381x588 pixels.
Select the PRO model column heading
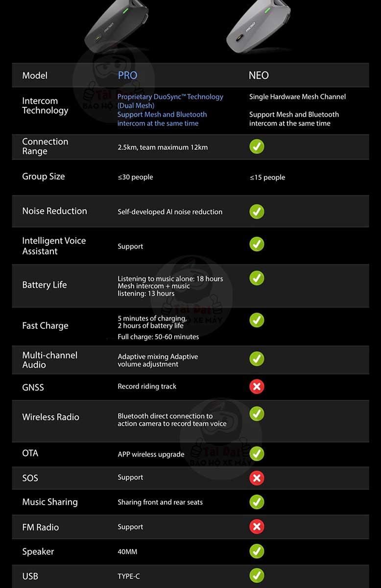click(127, 75)
